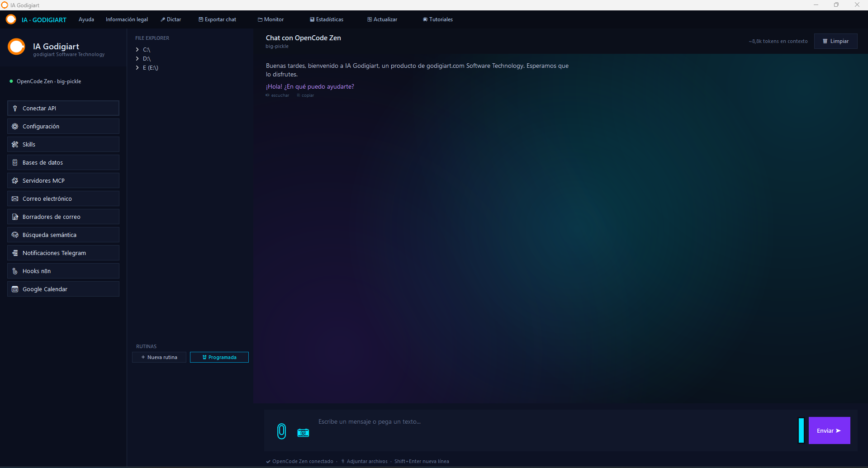Open the Monitor menu item

coord(270,19)
